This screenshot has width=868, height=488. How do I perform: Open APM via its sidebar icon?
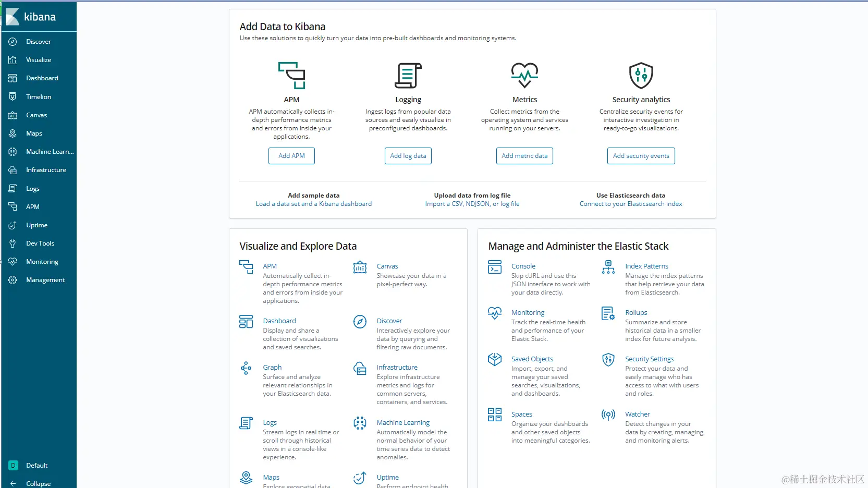13,207
